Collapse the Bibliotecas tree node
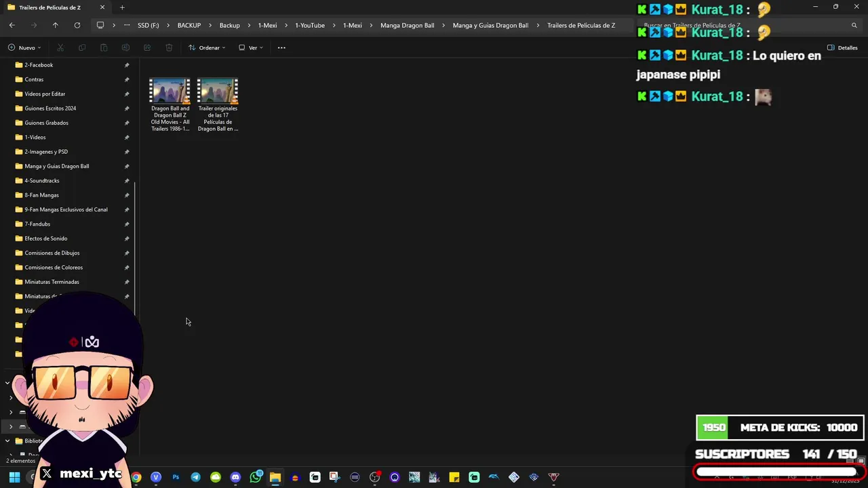 click(x=7, y=441)
